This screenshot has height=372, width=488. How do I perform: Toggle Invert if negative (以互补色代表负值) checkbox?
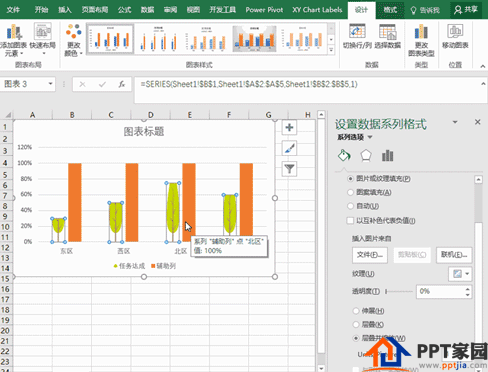click(x=350, y=220)
